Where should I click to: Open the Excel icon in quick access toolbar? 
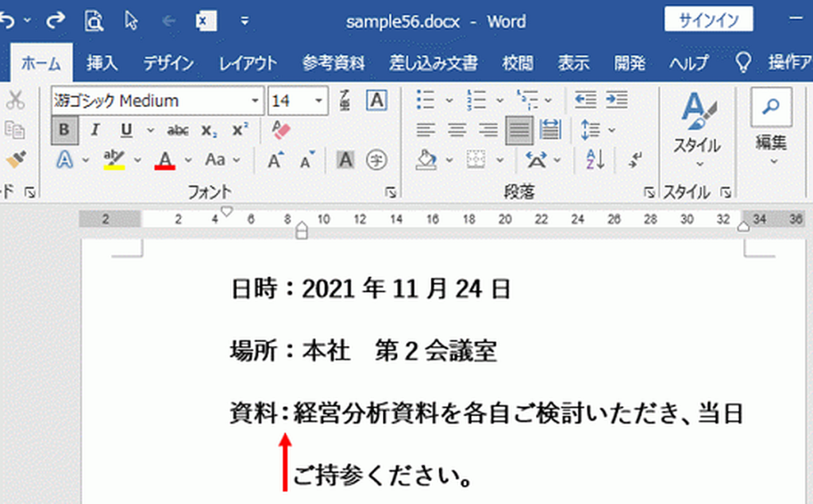point(206,21)
